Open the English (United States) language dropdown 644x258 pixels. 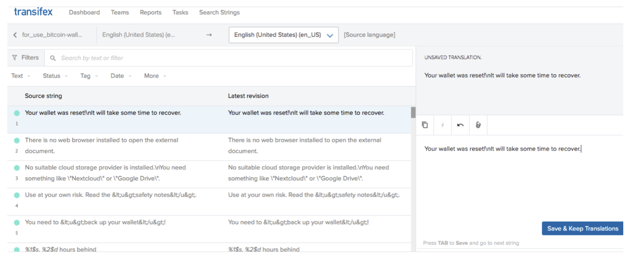(x=283, y=35)
